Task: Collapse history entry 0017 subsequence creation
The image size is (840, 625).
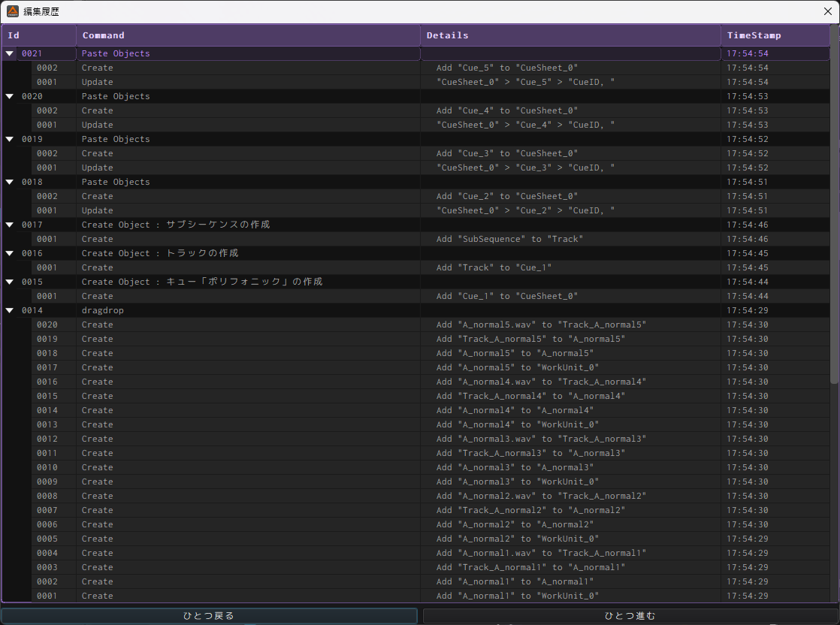Action: coord(10,225)
